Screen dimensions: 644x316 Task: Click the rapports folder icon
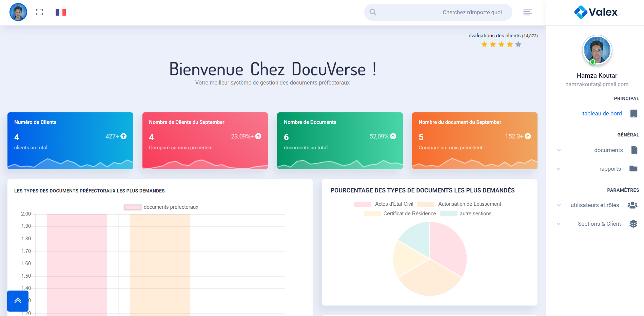click(633, 168)
